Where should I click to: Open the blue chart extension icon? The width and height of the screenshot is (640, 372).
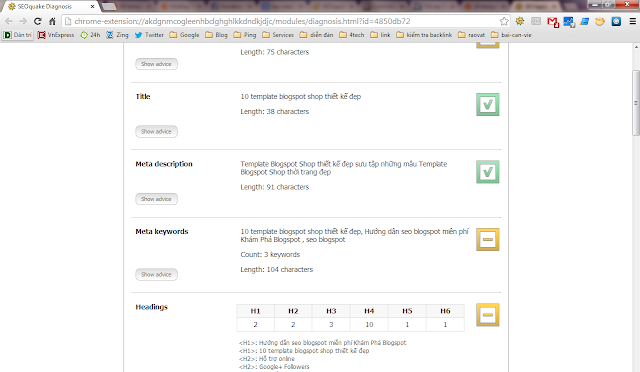point(569,22)
